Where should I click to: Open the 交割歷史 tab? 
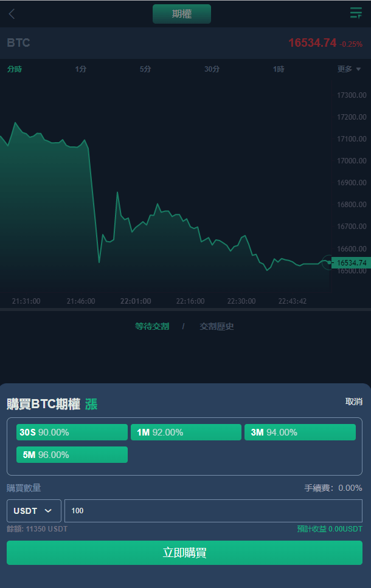pyautogui.click(x=217, y=326)
